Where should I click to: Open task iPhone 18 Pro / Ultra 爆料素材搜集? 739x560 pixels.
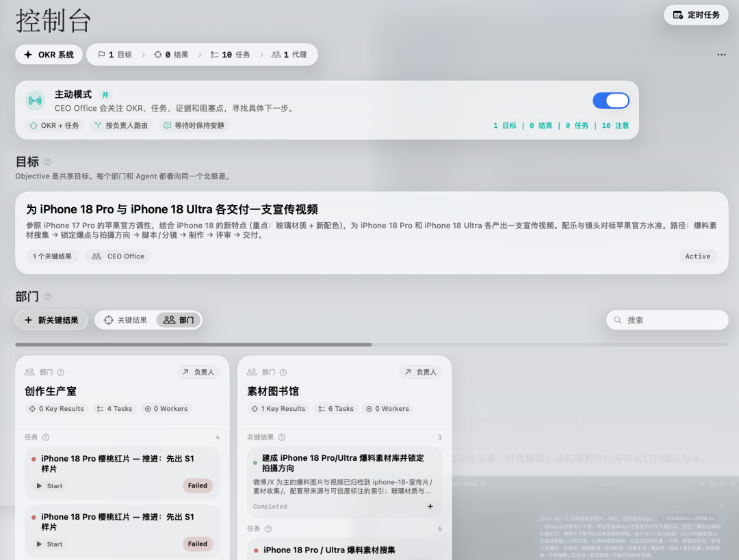point(329,550)
